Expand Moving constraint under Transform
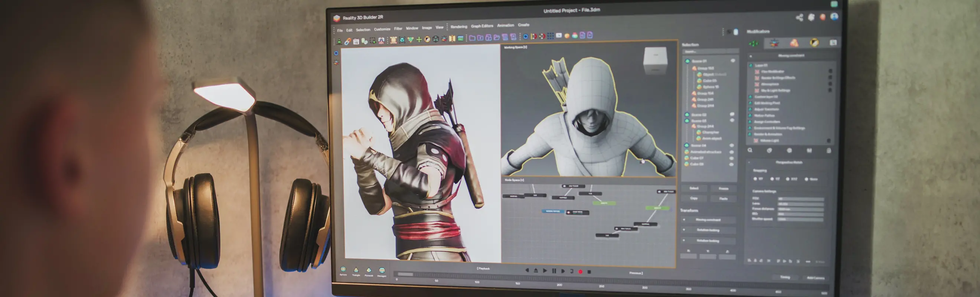Viewport: 980px width, 297px height. tap(684, 220)
